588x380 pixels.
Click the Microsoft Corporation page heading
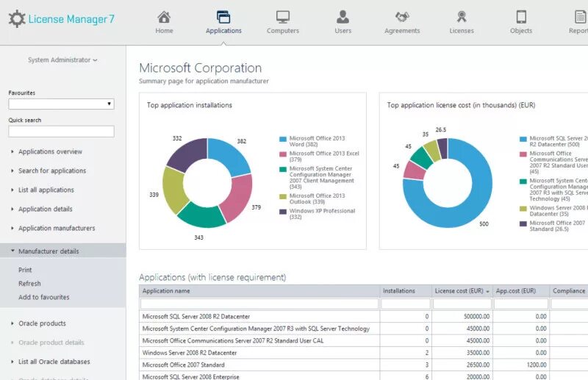click(200, 68)
